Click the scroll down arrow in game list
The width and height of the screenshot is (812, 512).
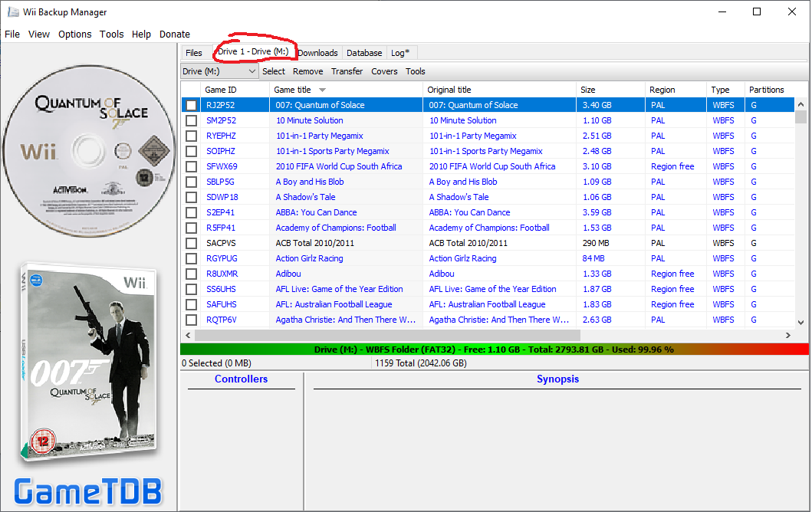(800, 322)
